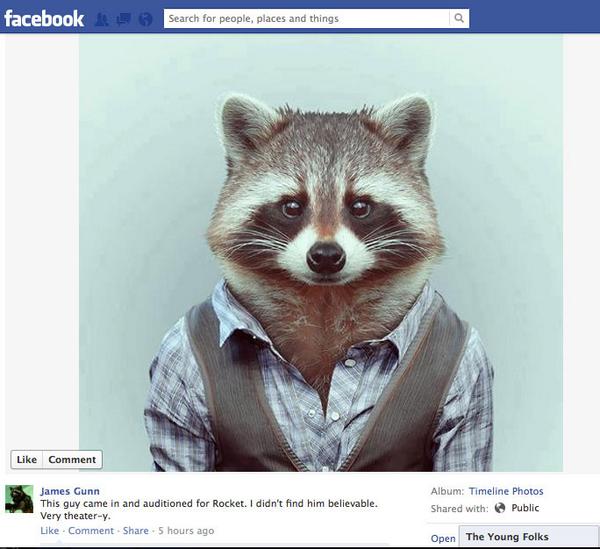Open messages icon in header
Image resolution: width=600 pixels, height=549 pixels.
point(124,19)
